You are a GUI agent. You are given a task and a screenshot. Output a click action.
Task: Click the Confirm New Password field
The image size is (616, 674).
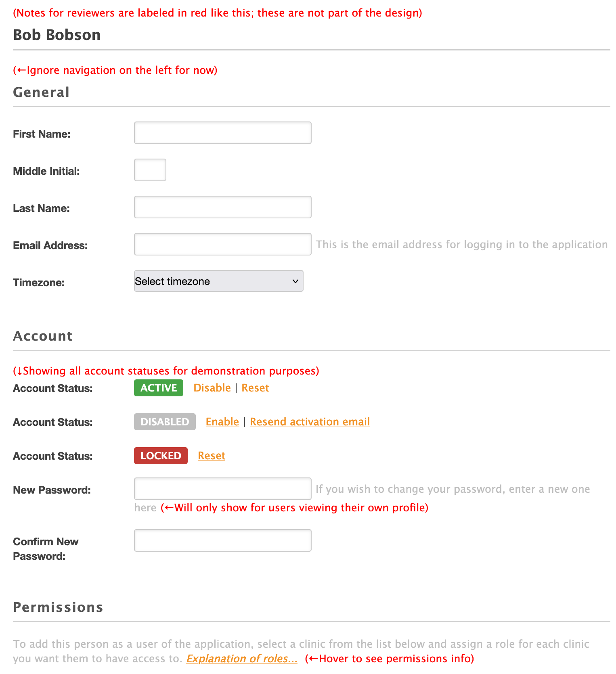click(x=222, y=540)
